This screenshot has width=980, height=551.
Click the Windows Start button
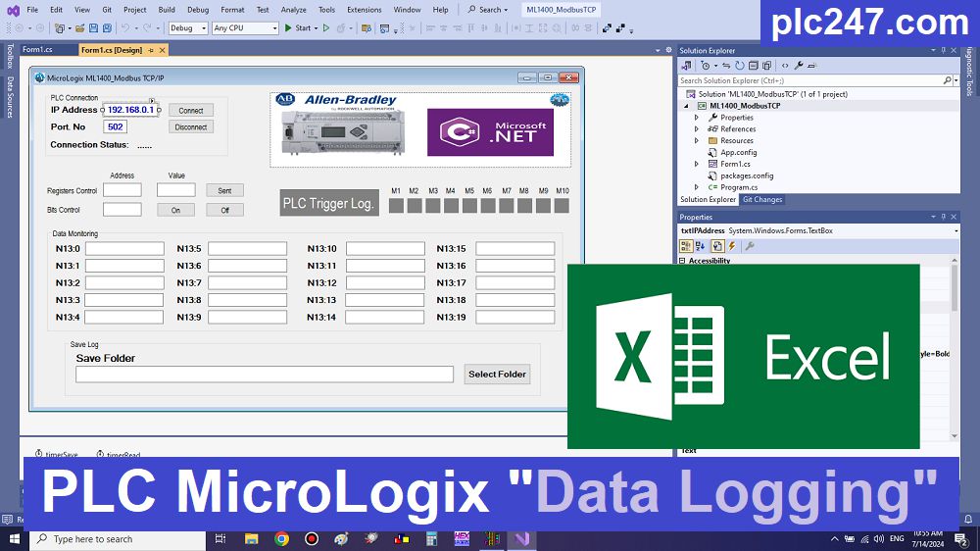[15, 538]
